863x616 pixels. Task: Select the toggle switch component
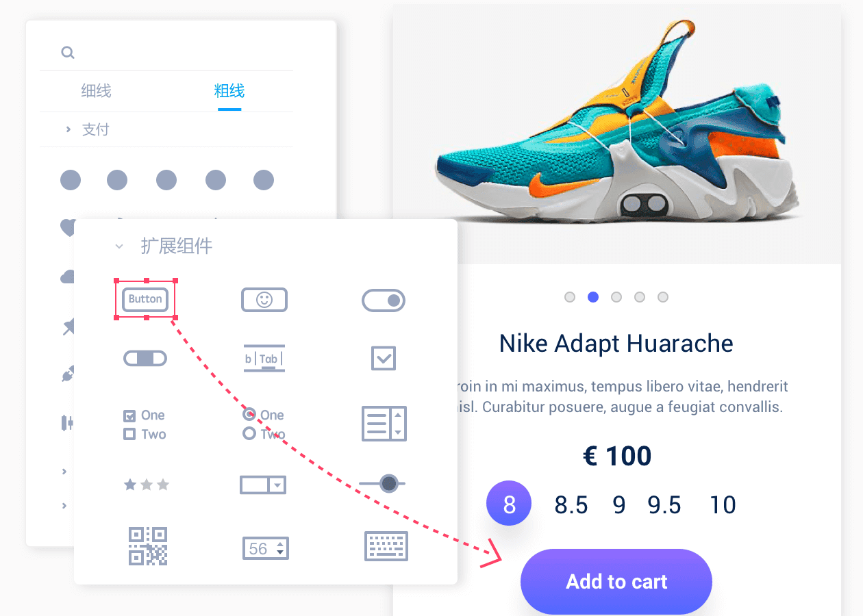coord(384,300)
